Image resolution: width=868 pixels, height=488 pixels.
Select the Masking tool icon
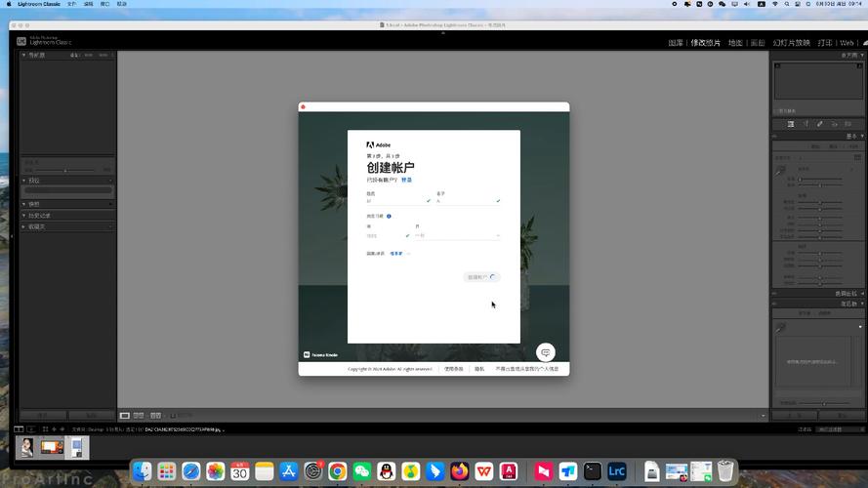848,124
